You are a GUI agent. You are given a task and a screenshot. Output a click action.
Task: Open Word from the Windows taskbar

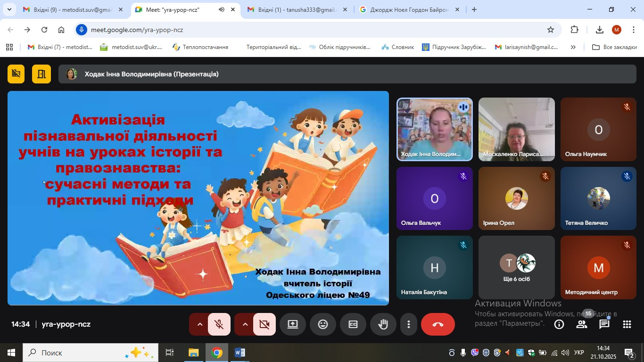[x=239, y=353]
